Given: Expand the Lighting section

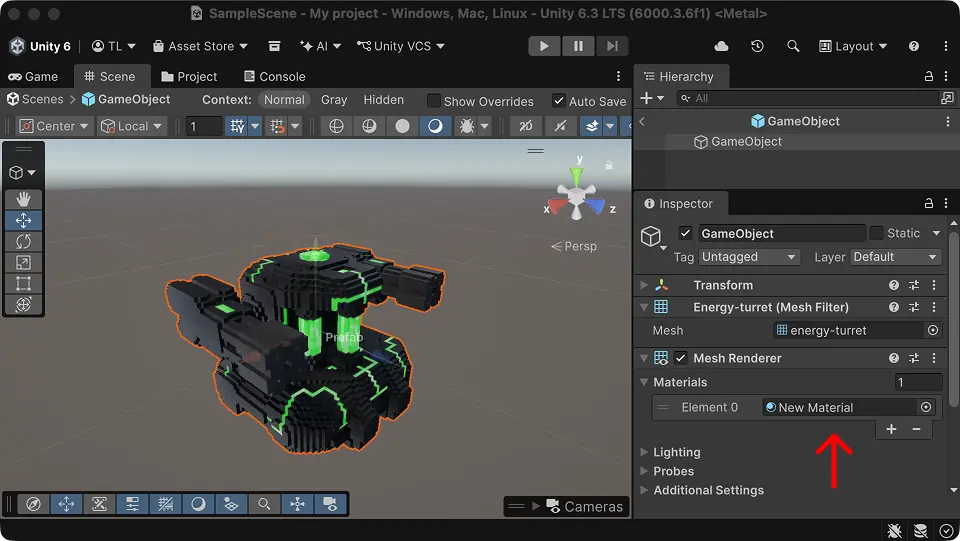Looking at the screenshot, I should [x=677, y=452].
